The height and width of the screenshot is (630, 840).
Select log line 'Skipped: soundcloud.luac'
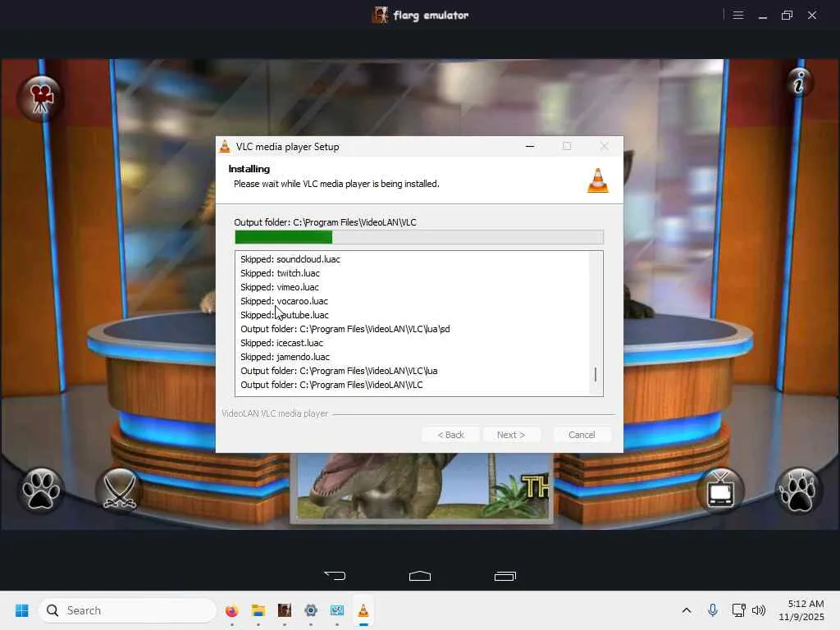click(290, 259)
